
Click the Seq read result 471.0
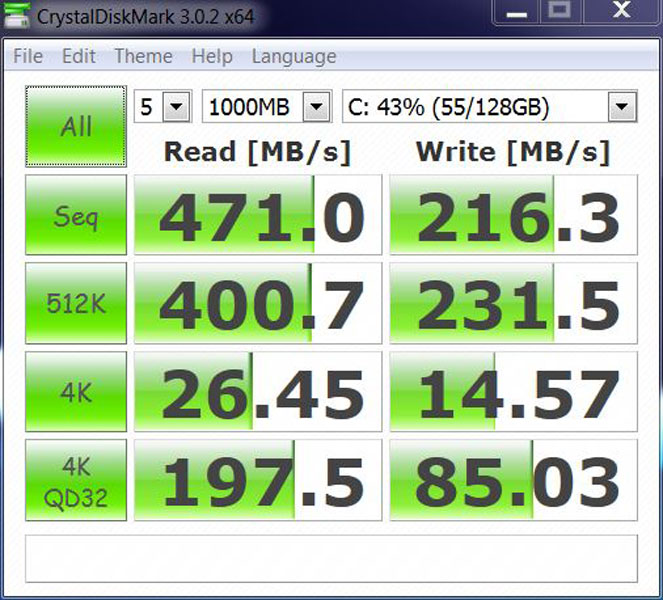258,215
